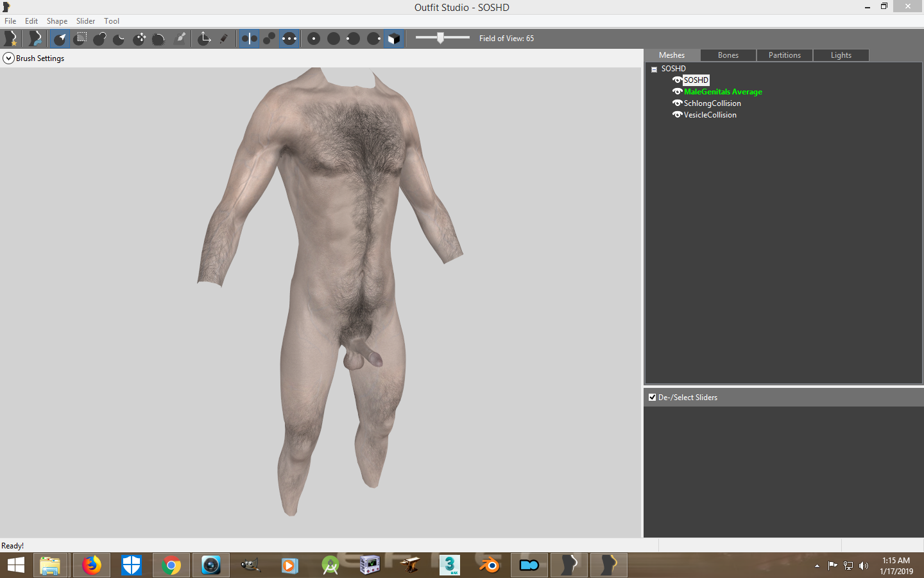Click the circle icon with a right-side dot
Viewport: 924px width, 578px height.
tap(373, 39)
